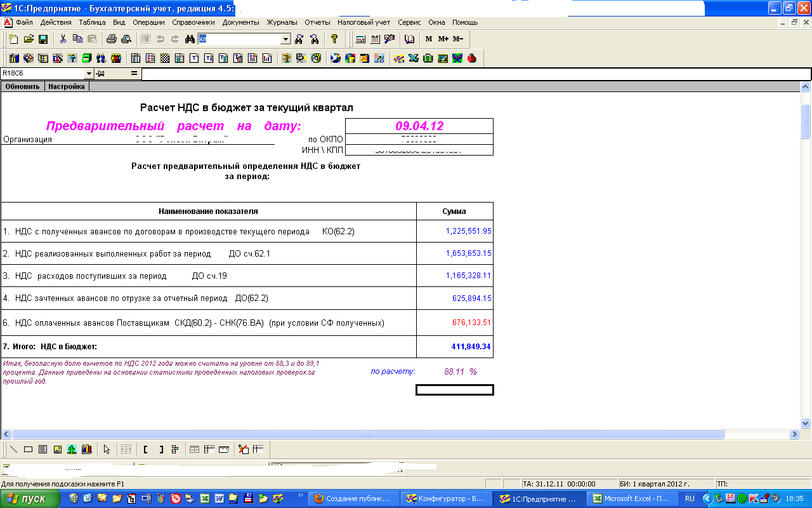Click the left bracket section icon

pyautogui.click(x=146, y=450)
